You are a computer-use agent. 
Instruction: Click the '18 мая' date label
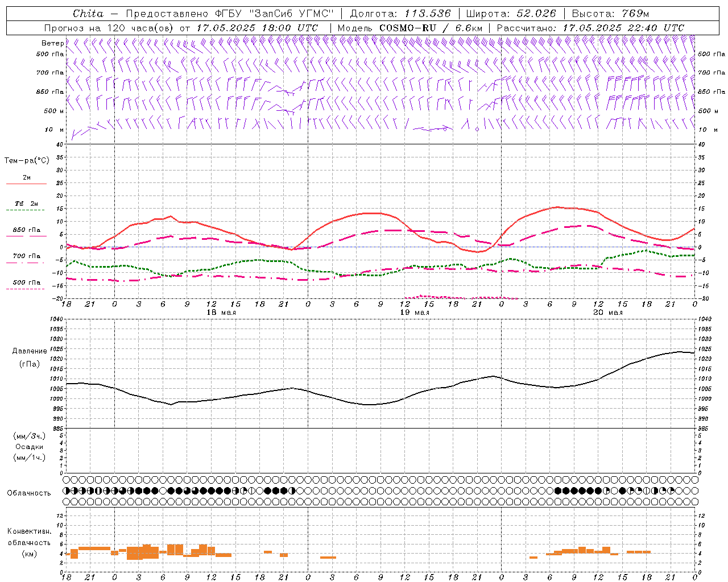click(x=221, y=313)
